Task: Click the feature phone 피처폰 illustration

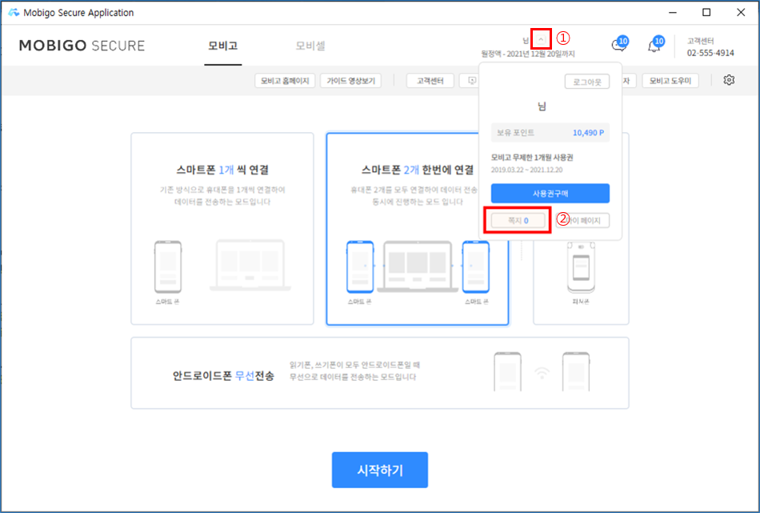Action: 581,268
